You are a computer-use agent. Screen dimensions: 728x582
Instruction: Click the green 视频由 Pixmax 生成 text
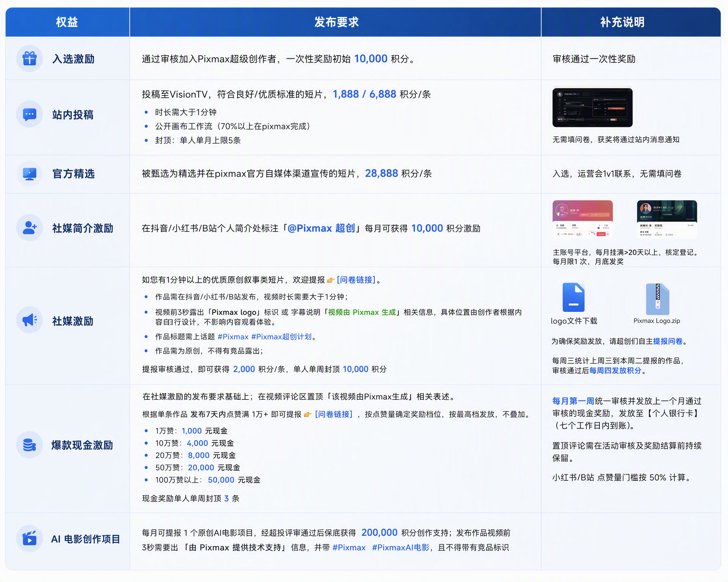coord(362,312)
